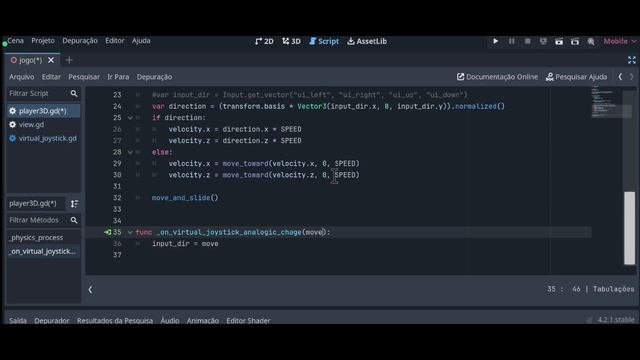This screenshot has height=360, width=640.
Task: Open the Áudio bottom panel
Action: coord(169,320)
